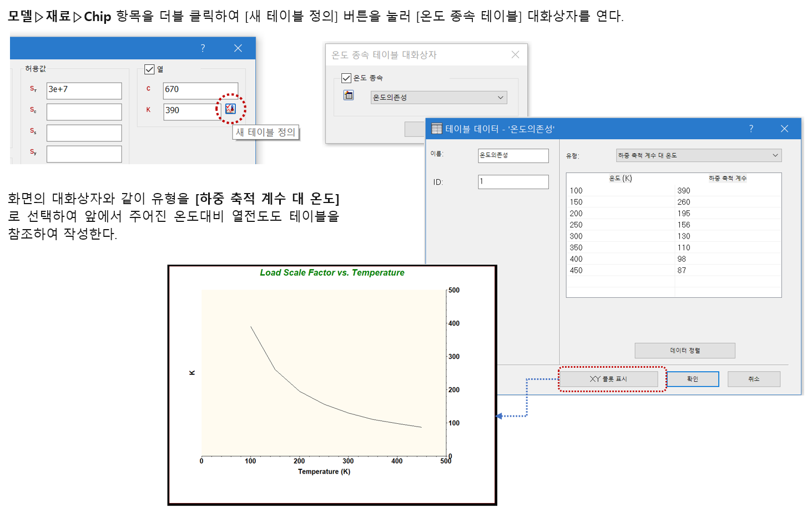Open the 온도의존성 dropdown in the temperature dependent dialog
This screenshot has width=812, height=512.
438,98
